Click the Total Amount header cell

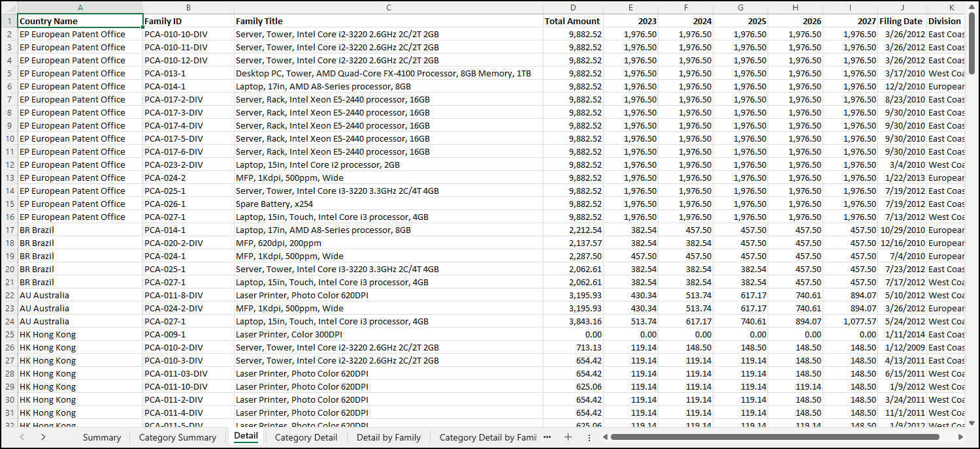tap(572, 21)
